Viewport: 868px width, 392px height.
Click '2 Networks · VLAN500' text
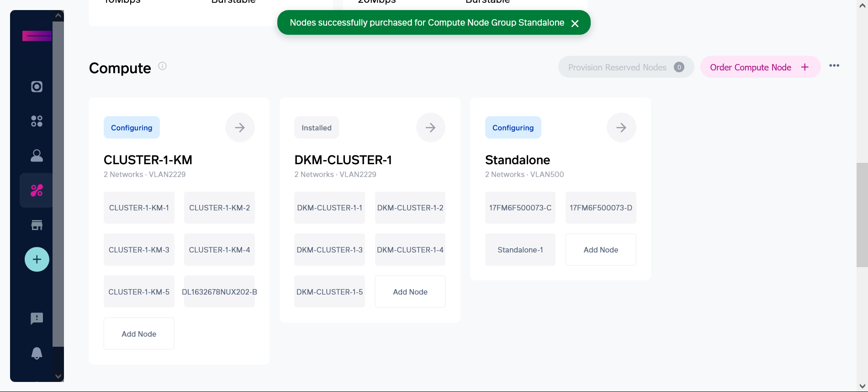coord(524,174)
